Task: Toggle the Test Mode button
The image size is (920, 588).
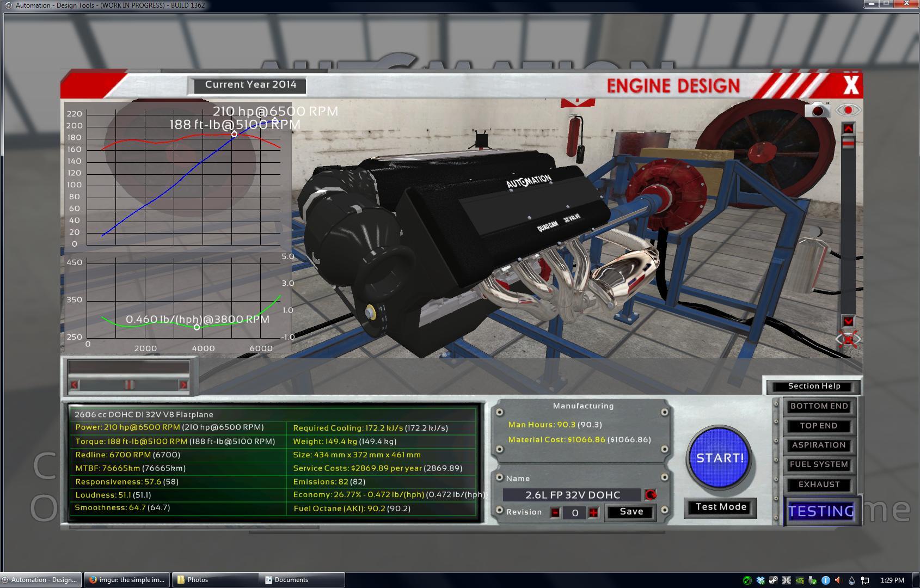Action: (721, 507)
